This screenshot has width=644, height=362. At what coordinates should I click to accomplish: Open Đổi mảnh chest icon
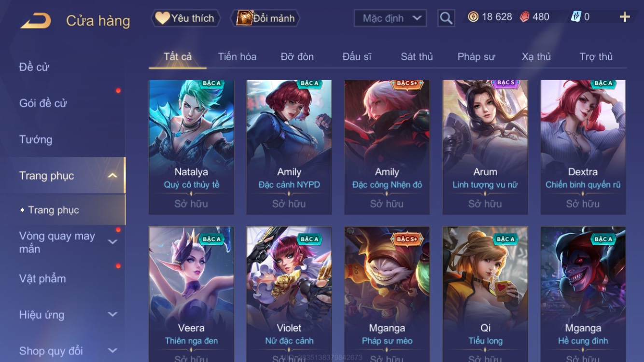point(265,18)
